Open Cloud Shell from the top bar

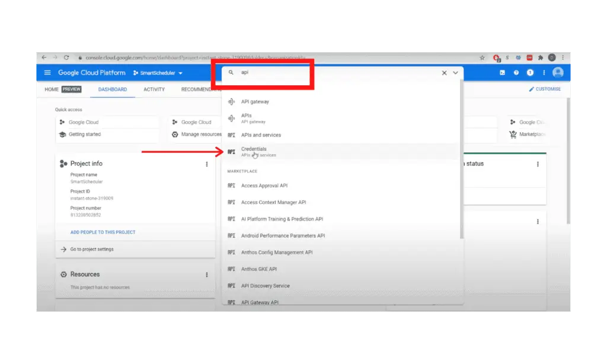[502, 73]
